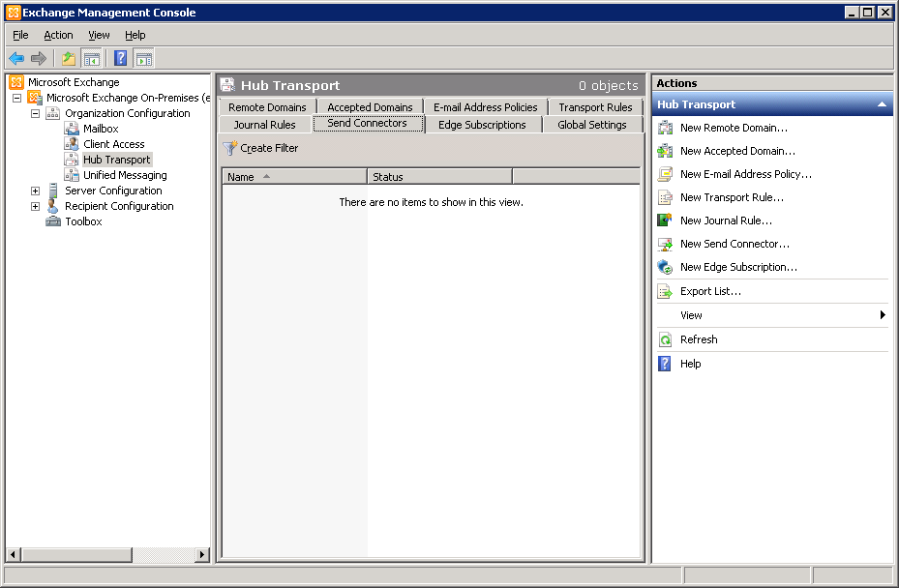The width and height of the screenshot is (899, 588).
Task: Open the File menu
Action: click(x=20, y=35)
